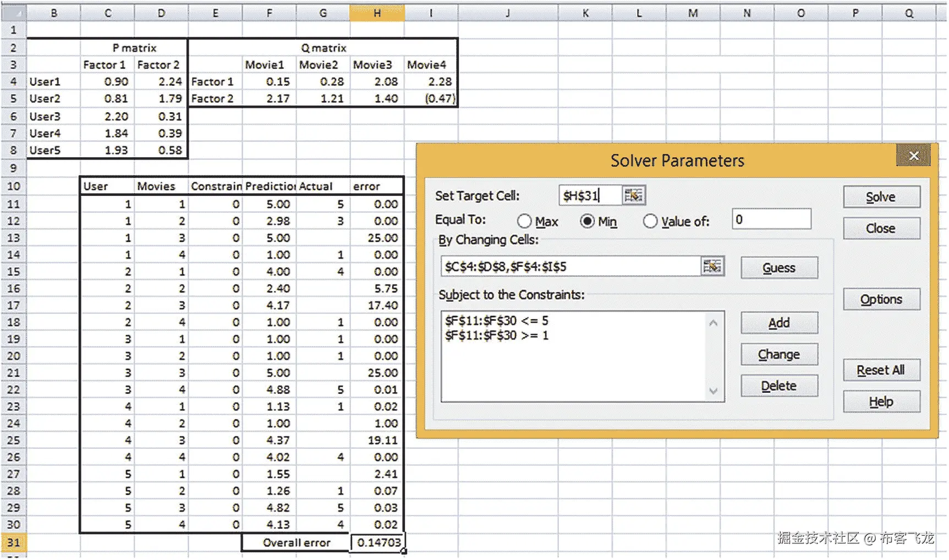Click the Set Target Cell input field

[591, 195]
